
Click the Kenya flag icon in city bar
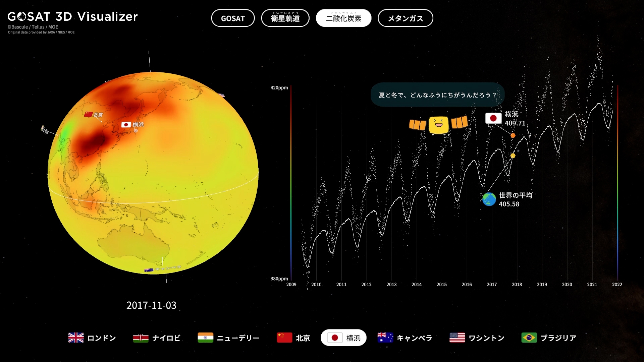[141, 338]
